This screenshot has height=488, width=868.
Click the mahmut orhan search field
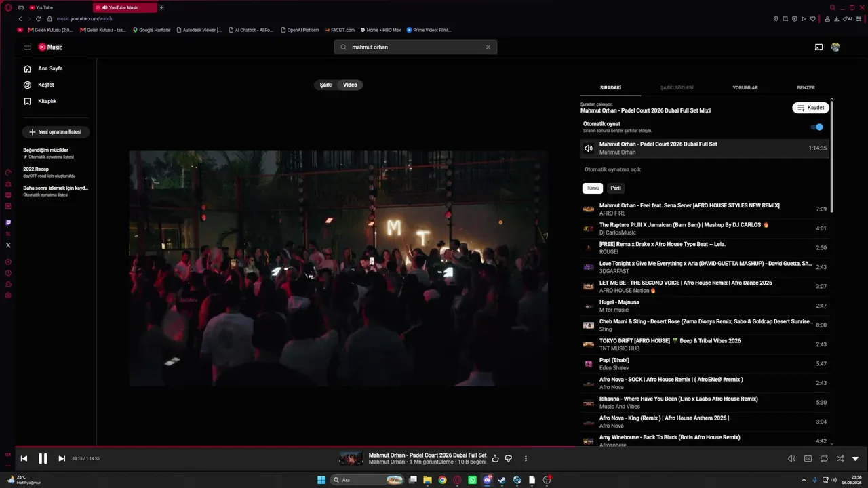(415, 47)
